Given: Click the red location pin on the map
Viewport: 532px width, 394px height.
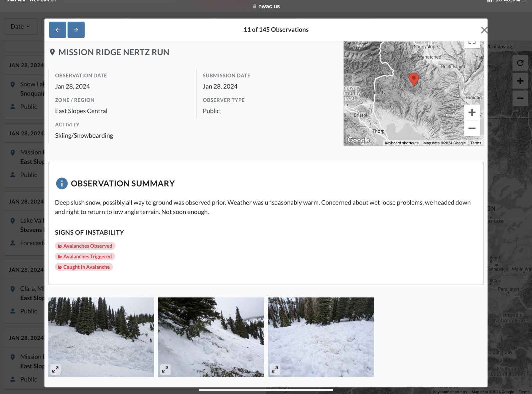Looking at the screenshot, I should pyautogui.click(x=413, y=79).
